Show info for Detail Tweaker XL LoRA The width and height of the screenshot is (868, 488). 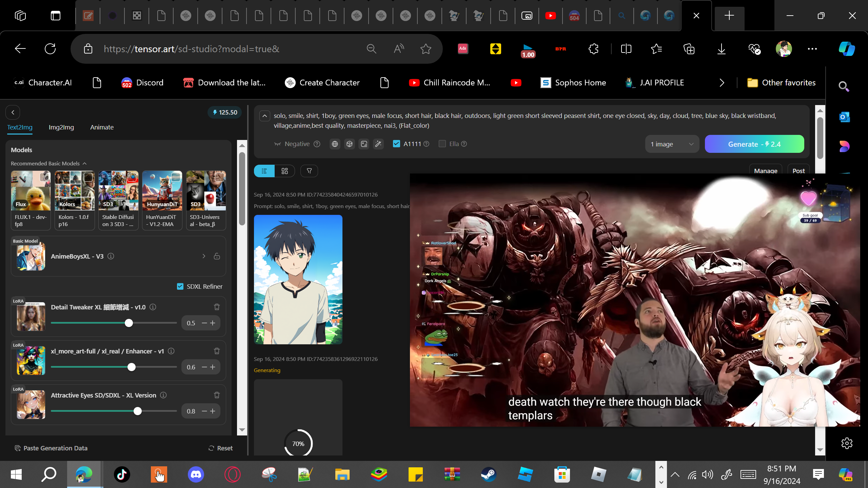[x=153, y=307]
